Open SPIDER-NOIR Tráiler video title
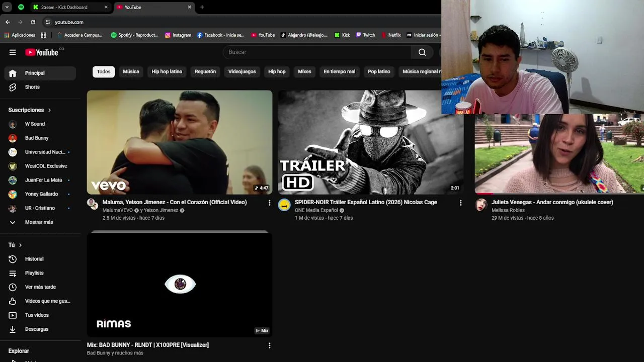This screenshot has height=362, width=644. [366, 202]
